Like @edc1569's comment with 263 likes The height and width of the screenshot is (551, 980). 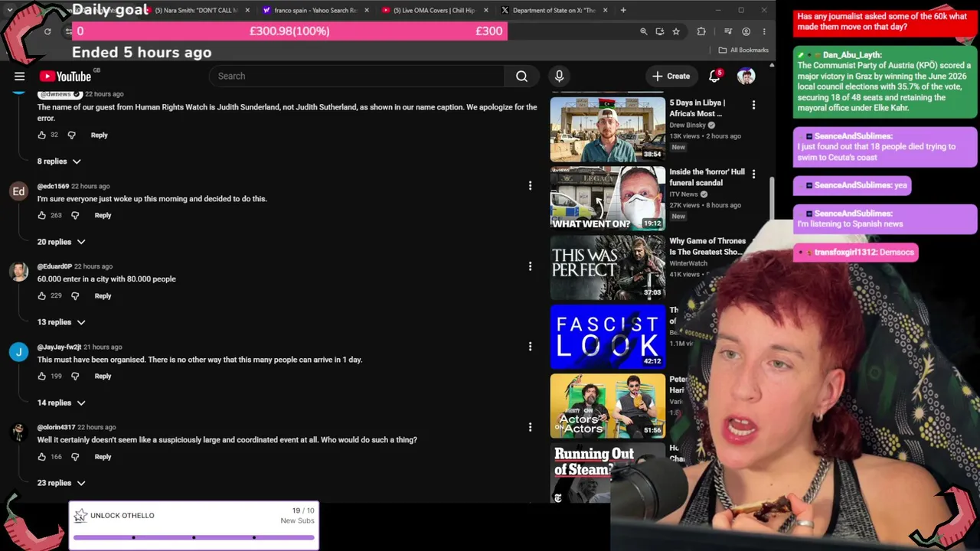(x=42, y=216)
